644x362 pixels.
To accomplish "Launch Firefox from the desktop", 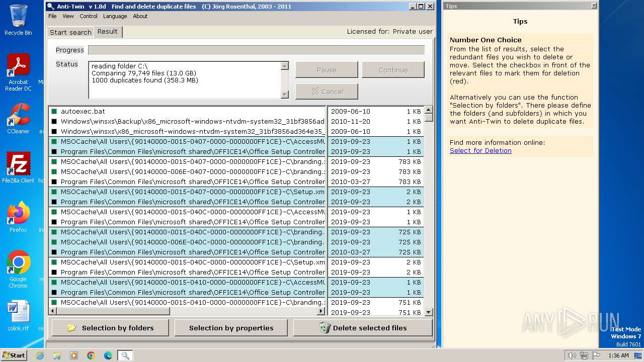I will (x=18, y=217).
